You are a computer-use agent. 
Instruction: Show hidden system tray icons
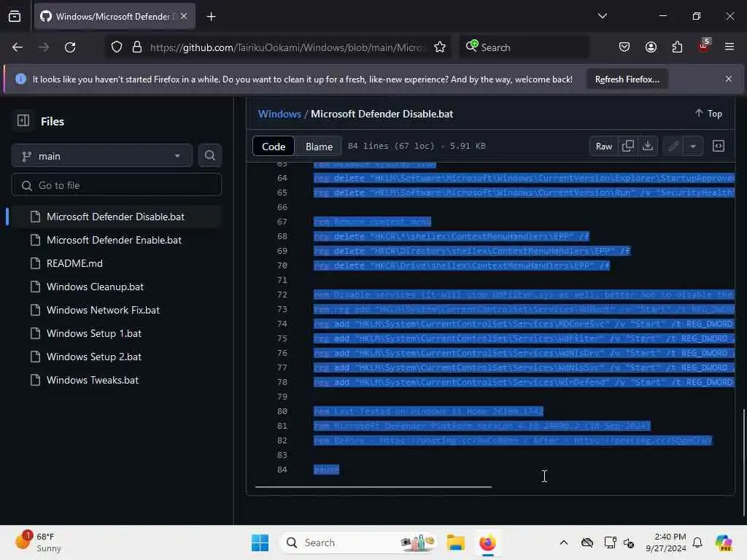click(x=564, y=542)
